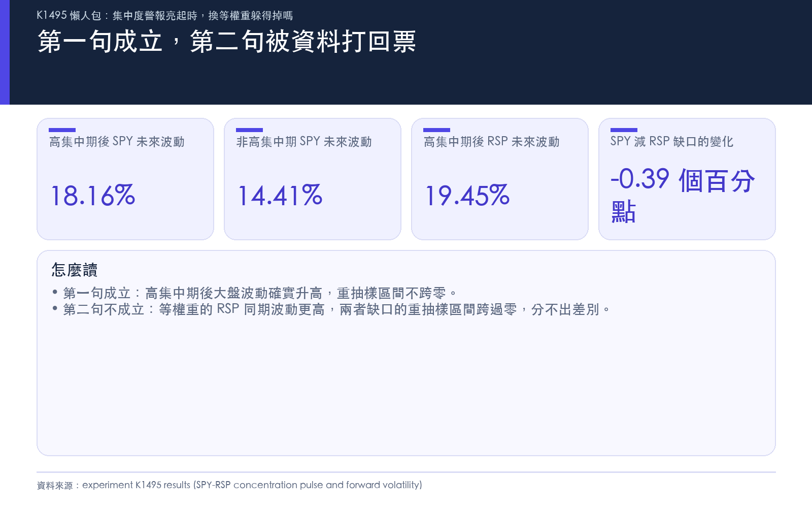Click the subtitle 'K1495 懶人包：集中度警報亮起時，換等權重躲得掉嗎'
The image size is (812, 508).
coord(165,15)
